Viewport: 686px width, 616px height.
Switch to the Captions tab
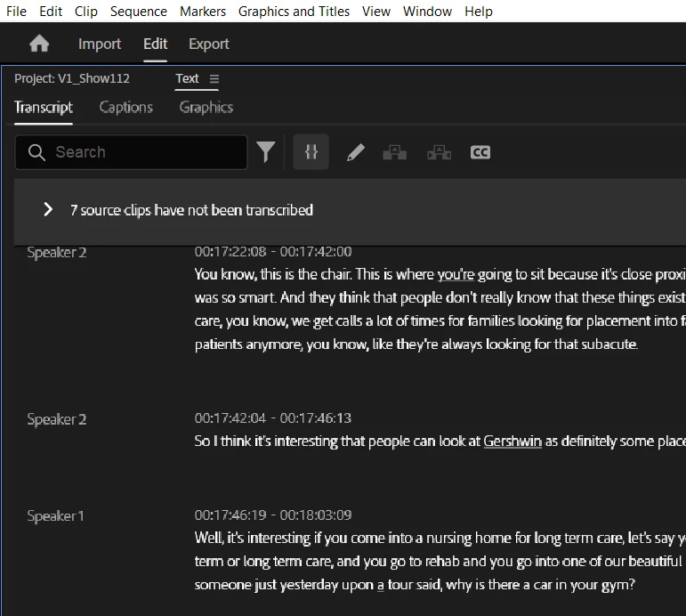tap(126, 107)
